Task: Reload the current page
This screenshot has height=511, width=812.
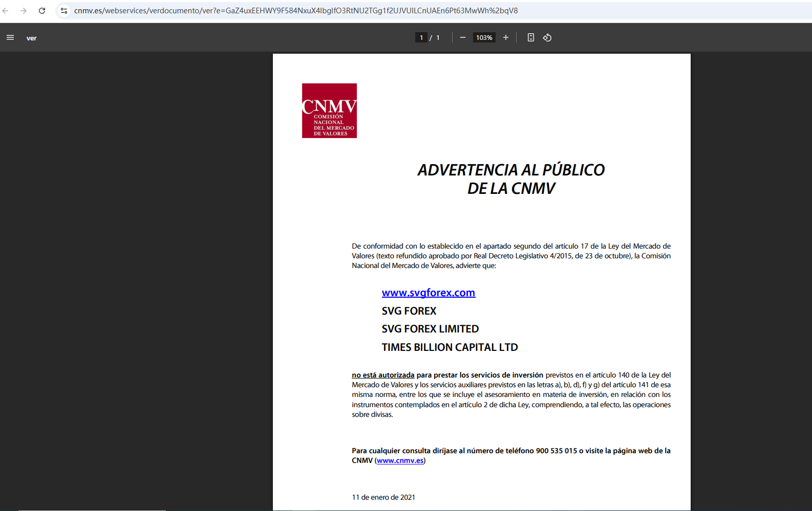Action: click(42, 11)
